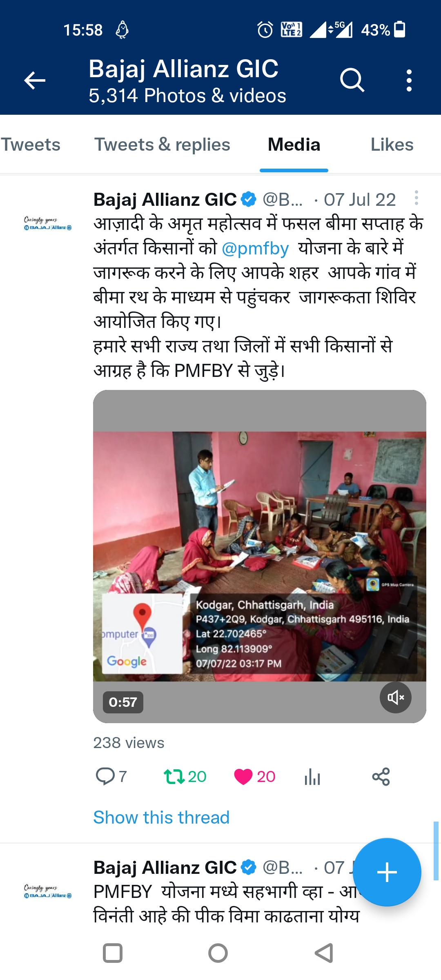Open search with the magnifier icon
Image resolution: width=441 pixels, height=980 pixels.
pos(352,80)
